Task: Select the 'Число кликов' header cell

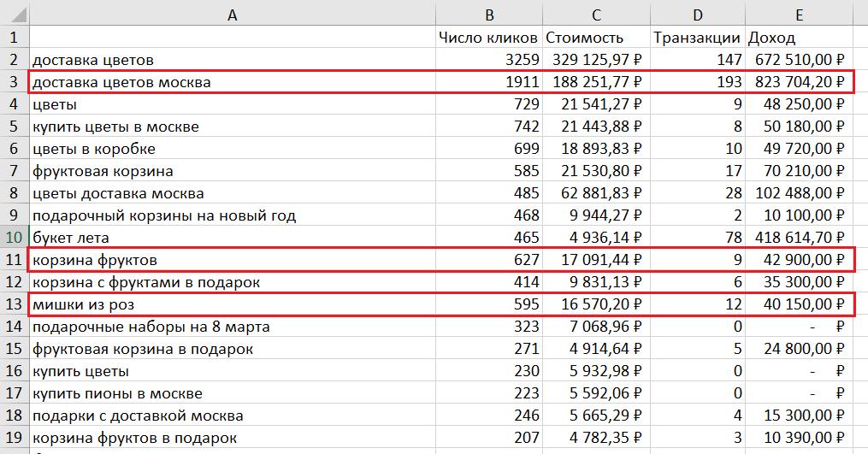Action: click(488, 38)
